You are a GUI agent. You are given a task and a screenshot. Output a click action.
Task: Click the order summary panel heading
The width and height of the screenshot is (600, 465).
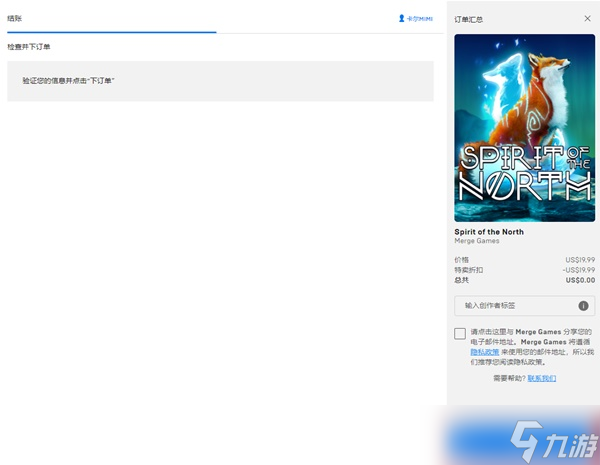468,19
